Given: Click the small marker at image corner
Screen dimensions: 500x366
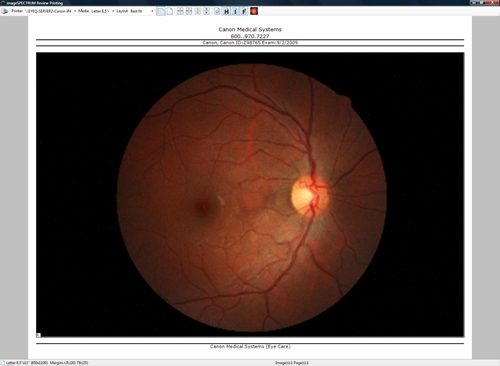Looking at the screenshot, I should (x=38, y=335).
